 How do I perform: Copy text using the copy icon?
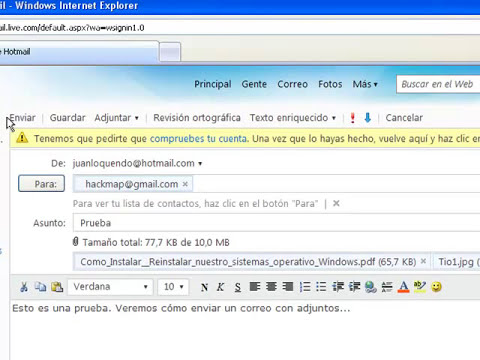point(40,287)
